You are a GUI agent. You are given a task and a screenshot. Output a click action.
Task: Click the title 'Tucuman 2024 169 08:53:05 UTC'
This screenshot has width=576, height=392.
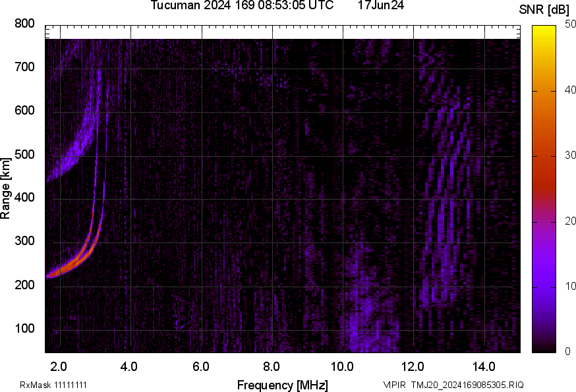tap(242, 5)
